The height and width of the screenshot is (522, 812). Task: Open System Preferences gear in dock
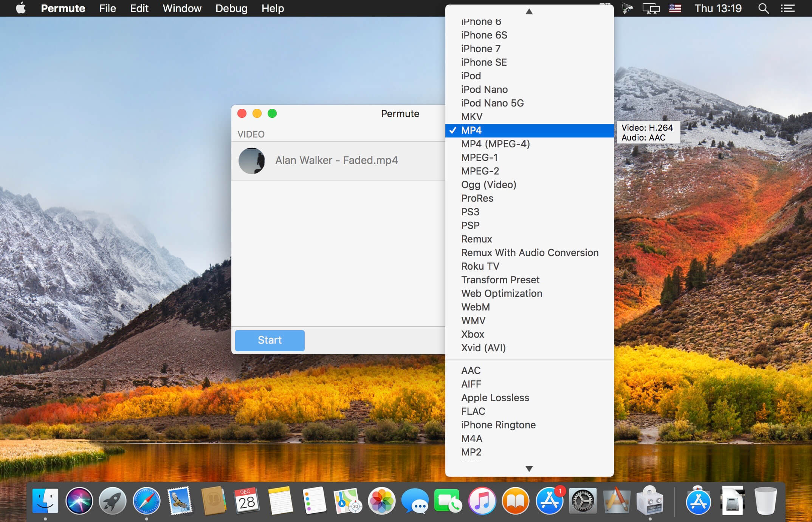tap(583, 501)
